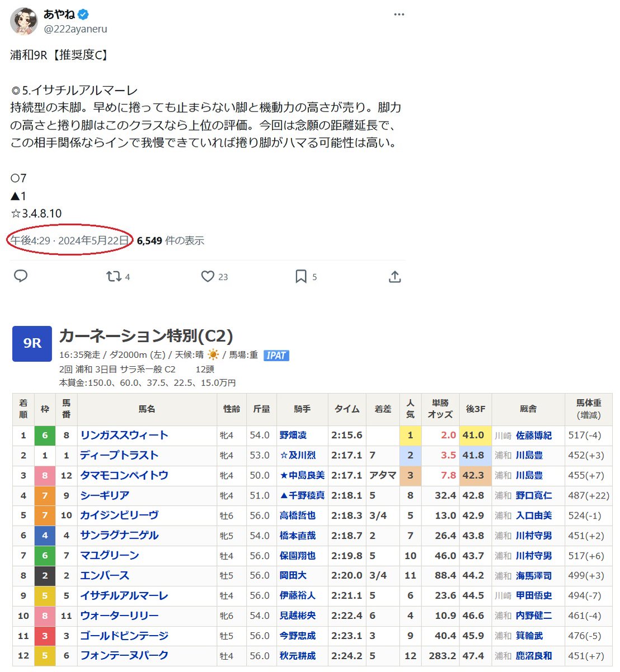This screenshot has width=620, height=672.
Task: Open horse タマモコンペイトウ link
Action: [x=124, y=475]
